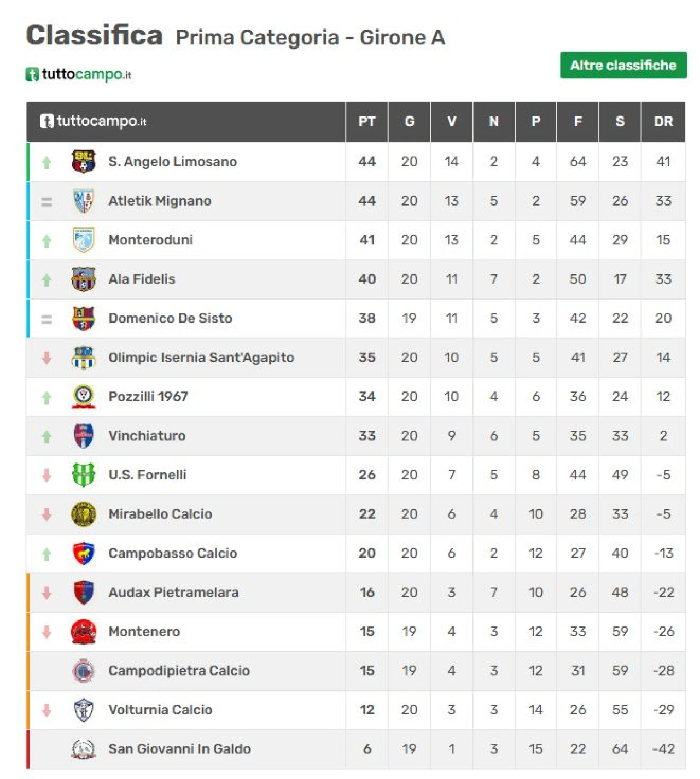The width and height of the screenshot is (700, 779).
Task: Click the tuttocampo.it logo under Classifica title
Action: (79, 74)
